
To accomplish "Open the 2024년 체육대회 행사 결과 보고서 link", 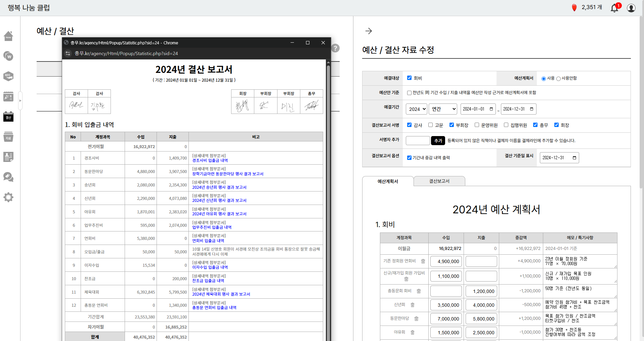I will pos(221,294).
